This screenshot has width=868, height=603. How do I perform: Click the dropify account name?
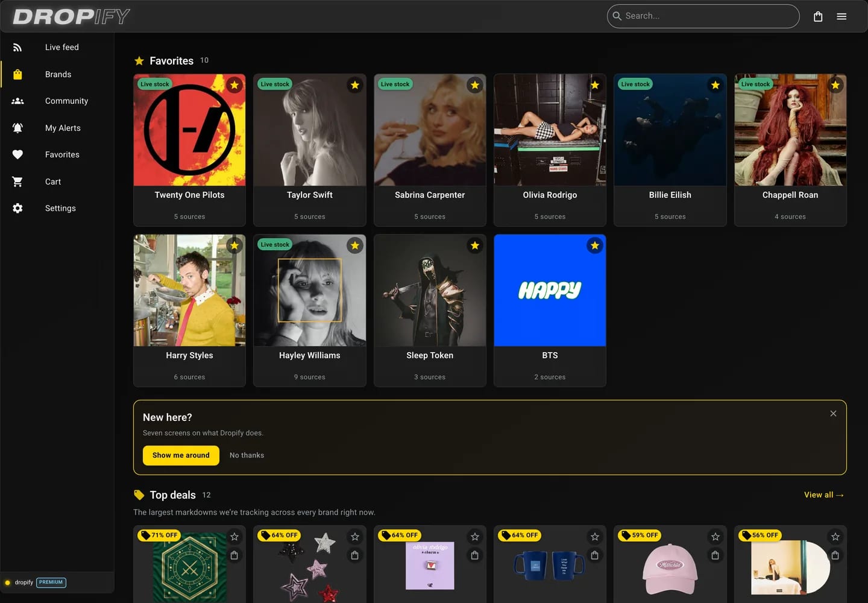tap(24, 582)
